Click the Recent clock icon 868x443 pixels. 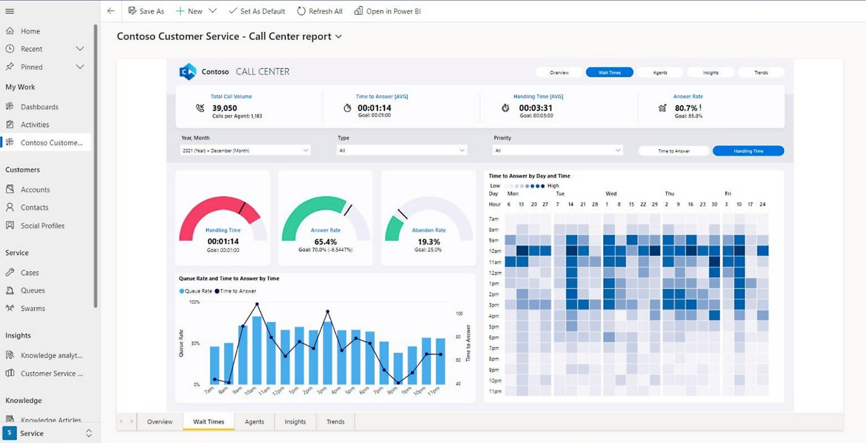(10, 49)
